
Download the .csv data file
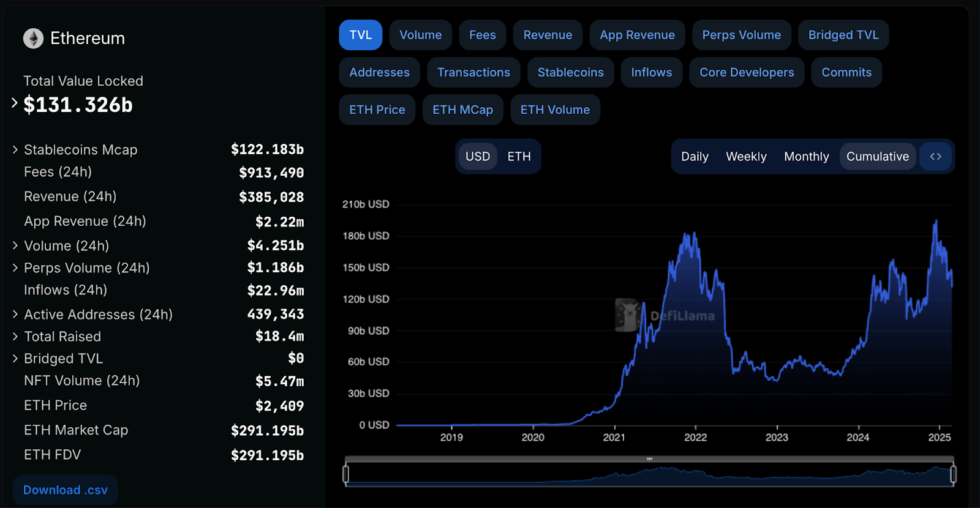(66, 490)
